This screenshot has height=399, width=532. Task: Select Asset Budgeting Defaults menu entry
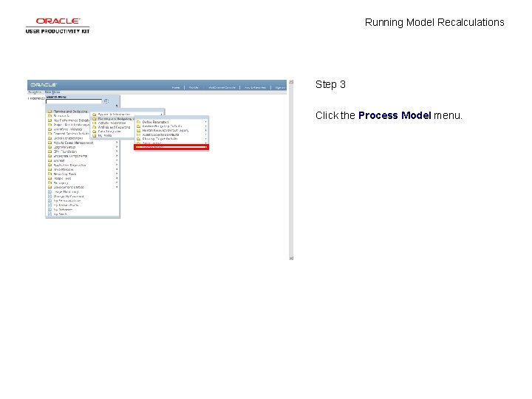[160, 134]
